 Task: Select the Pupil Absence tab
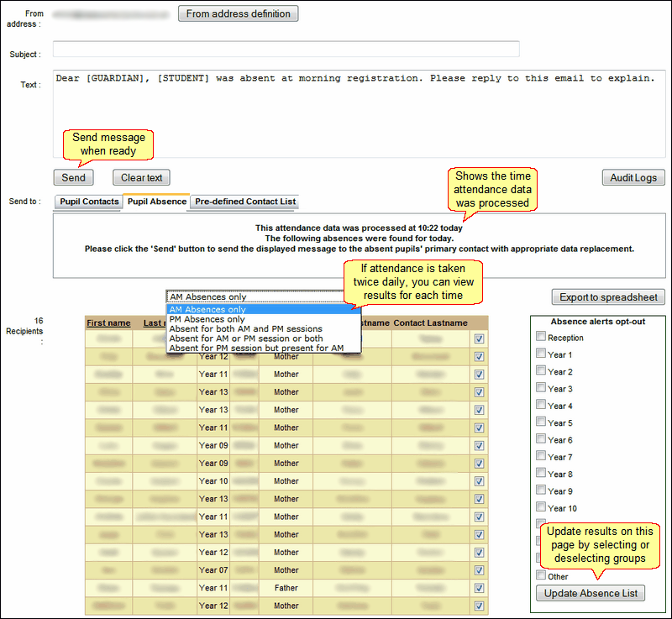[x=156, y=202]
